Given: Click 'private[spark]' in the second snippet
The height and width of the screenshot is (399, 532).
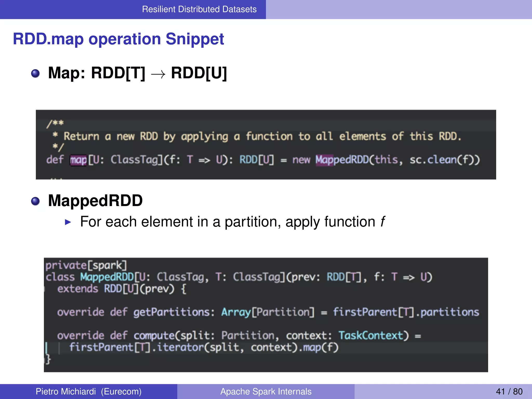Looking at the screenshot, I should coord(86,265).
